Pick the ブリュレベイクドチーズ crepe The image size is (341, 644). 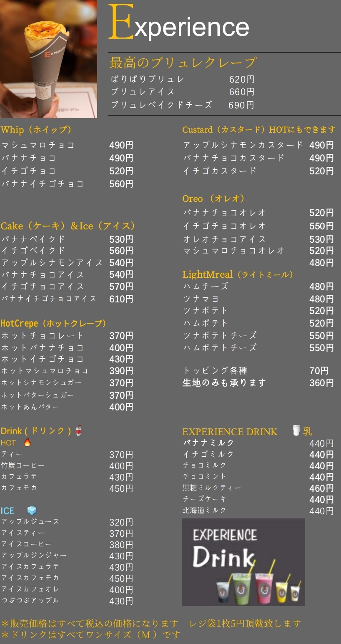pos(161,105)
